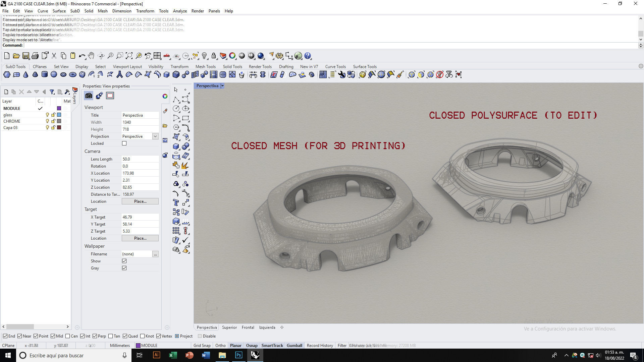Select the Box solid tool in side toolbar
The height and width of the screenshot is (362, 644).
pos(176,146)
